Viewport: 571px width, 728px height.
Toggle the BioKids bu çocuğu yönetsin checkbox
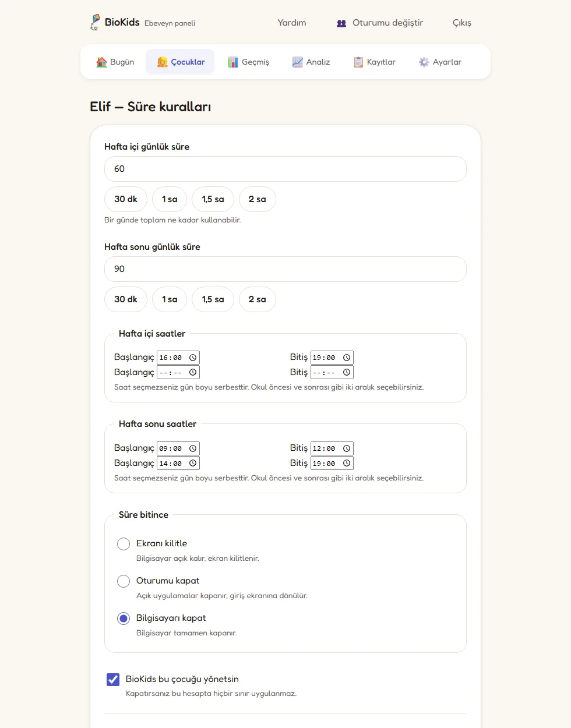point(113,680)
